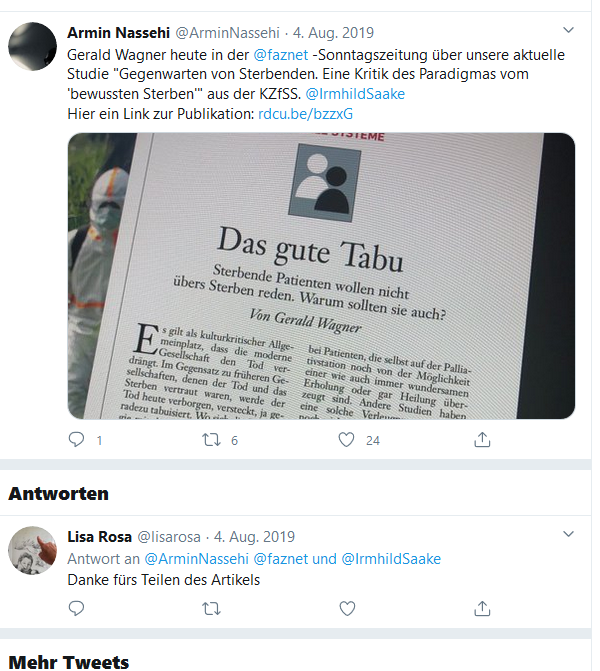
Task: Open Armin Nassehi's profile picture
Action: pos(33,46)
